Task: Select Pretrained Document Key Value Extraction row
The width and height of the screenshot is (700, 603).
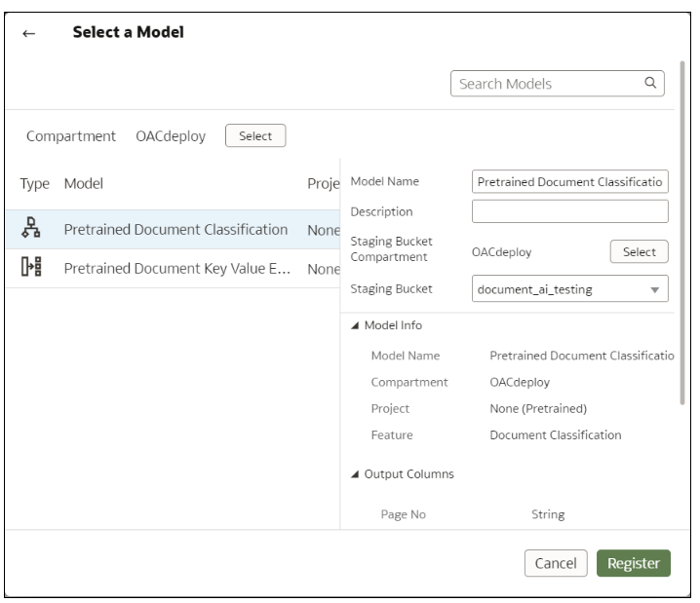Action: click(x=175, y=270)
